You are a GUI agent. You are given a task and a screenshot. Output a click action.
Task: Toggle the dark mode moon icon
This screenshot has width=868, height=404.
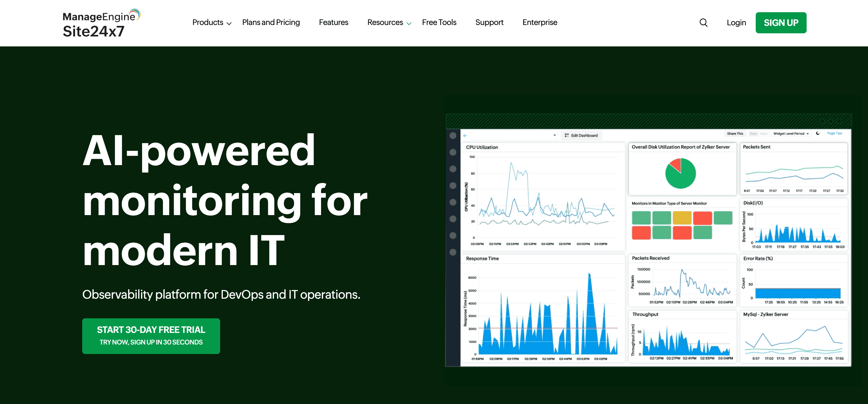click(x=818, y=133)
